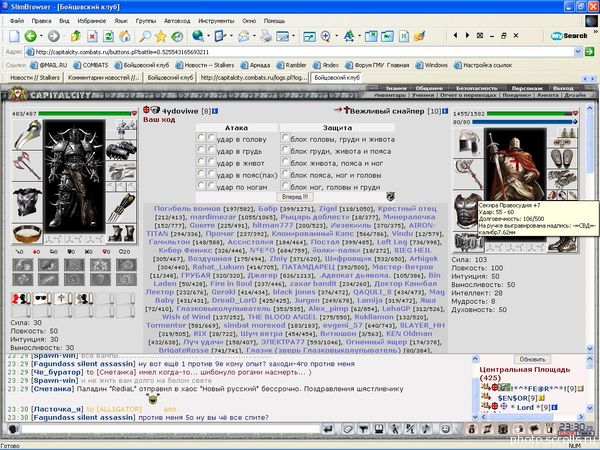
Task: Click the Search button in browser toolbar
Action: click(570, 35)
